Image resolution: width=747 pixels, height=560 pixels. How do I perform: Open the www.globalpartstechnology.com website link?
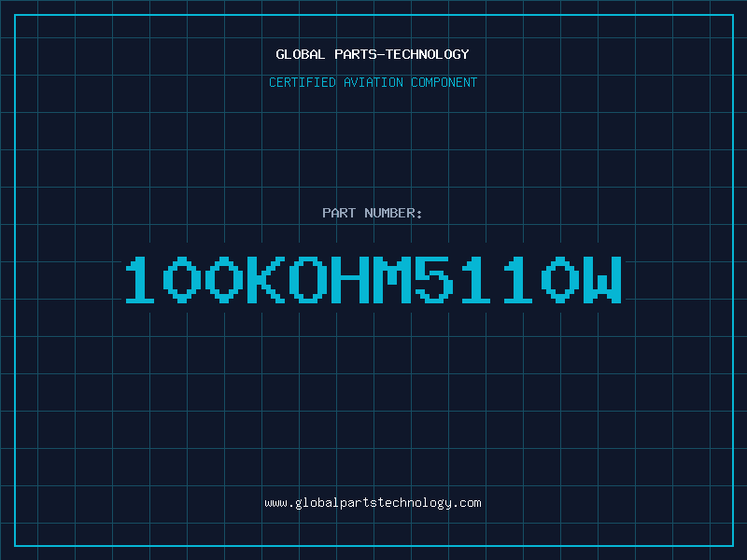373,503
